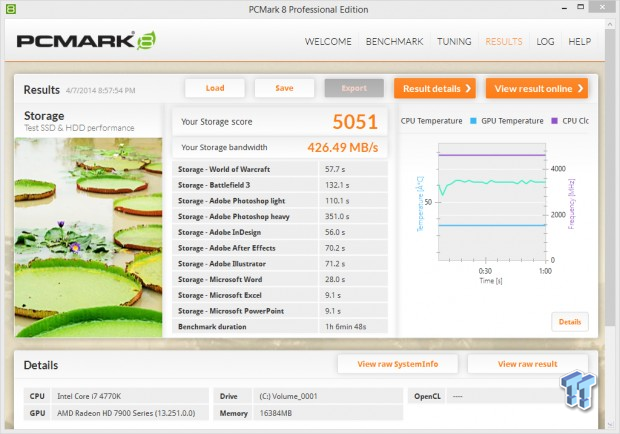Go to the LOG tab
The width and height of the screenshot is (620, 434).
click(x=545, y=42)
